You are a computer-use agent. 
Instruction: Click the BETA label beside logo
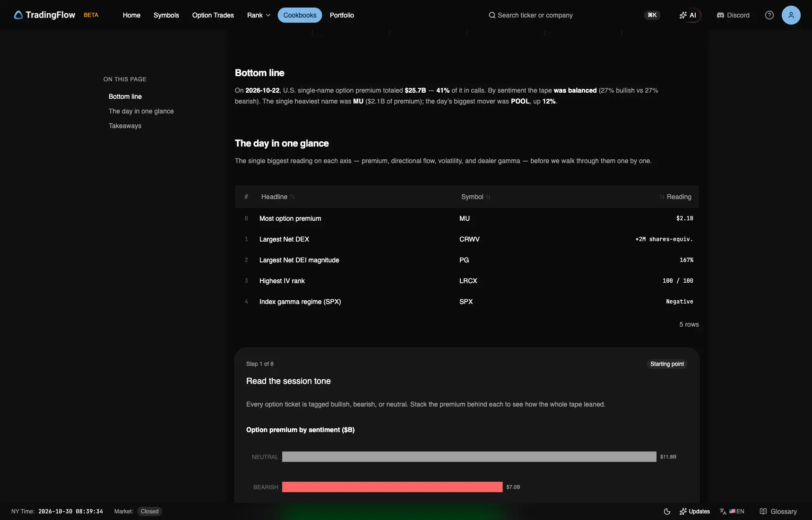tap(91, 15)
